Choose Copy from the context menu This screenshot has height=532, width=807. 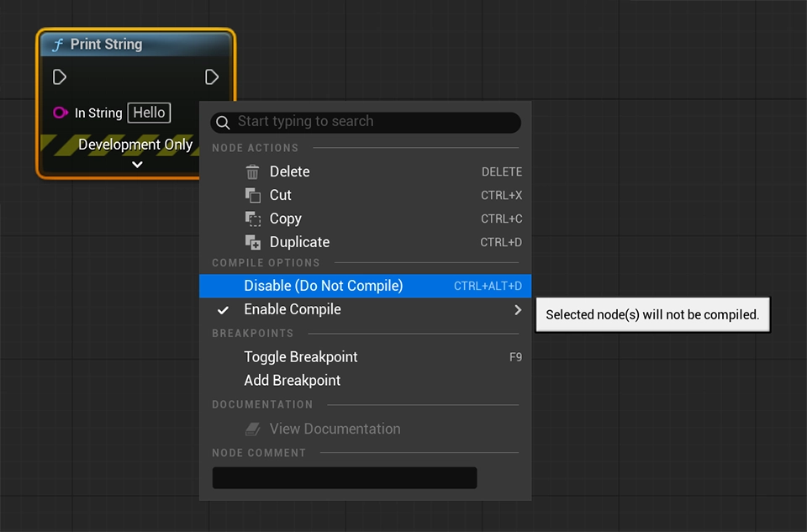click(366, 219)
